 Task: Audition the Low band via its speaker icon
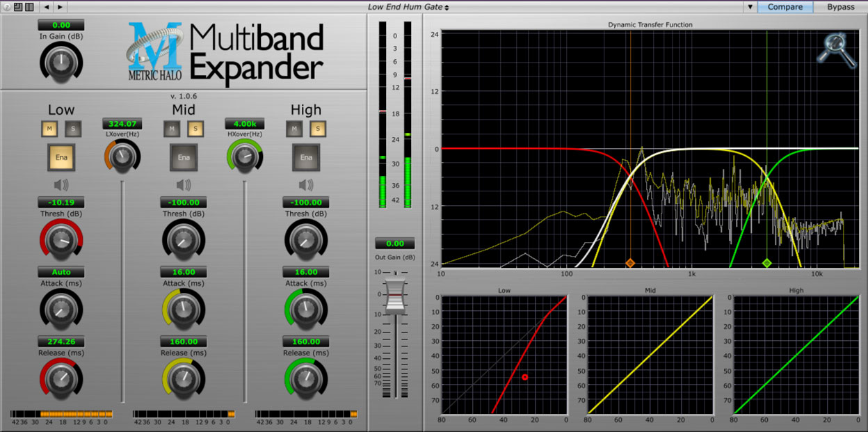(x=61, y=184)
